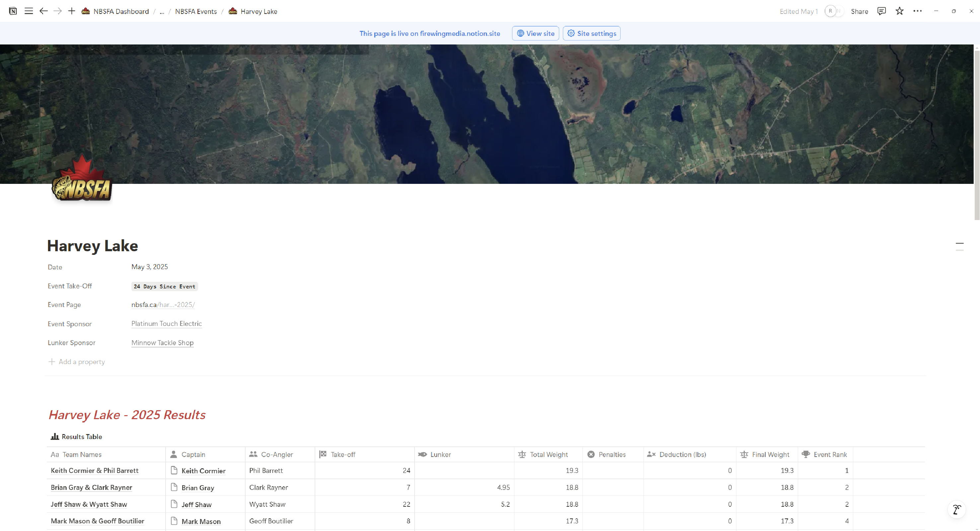Create a new page with the plus icon
980x531 pixels.
72,11
